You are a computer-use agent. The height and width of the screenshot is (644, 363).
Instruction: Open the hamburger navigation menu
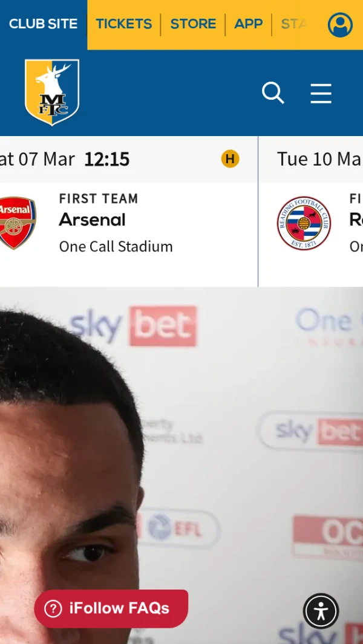pos(321,93)
